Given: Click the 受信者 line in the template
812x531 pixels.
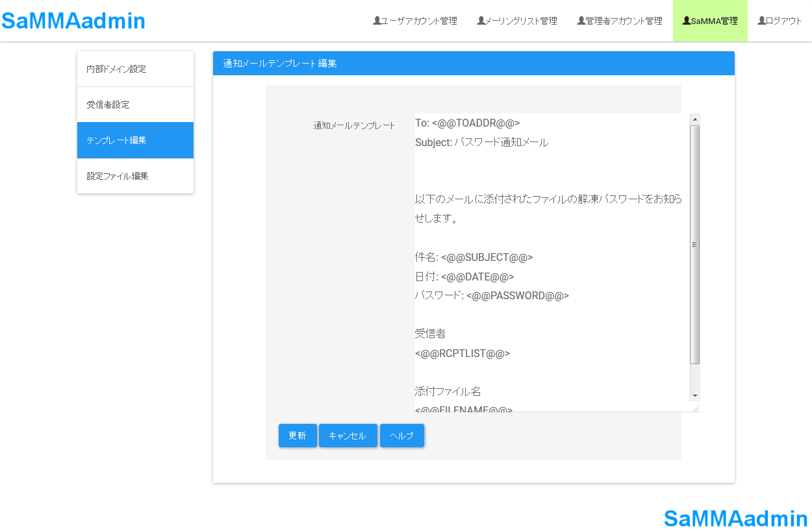Looking at the screenshot, I should (431, 334).
